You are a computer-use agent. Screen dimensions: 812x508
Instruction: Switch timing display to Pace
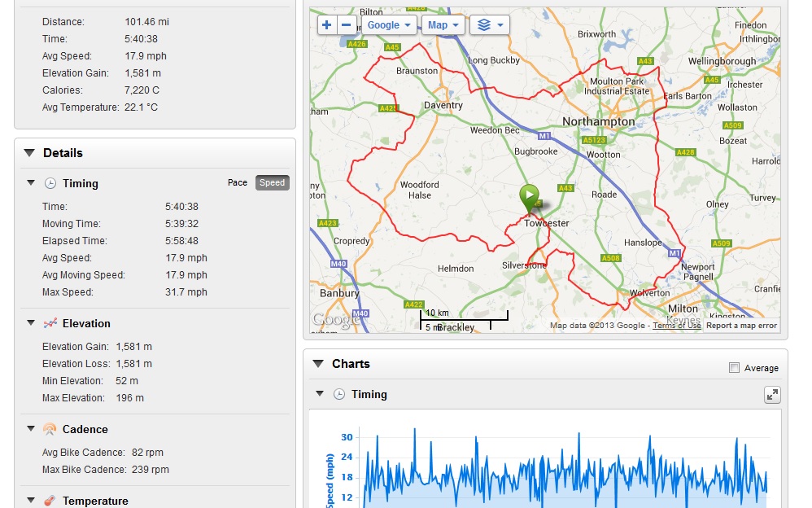[x=238, y=182]
